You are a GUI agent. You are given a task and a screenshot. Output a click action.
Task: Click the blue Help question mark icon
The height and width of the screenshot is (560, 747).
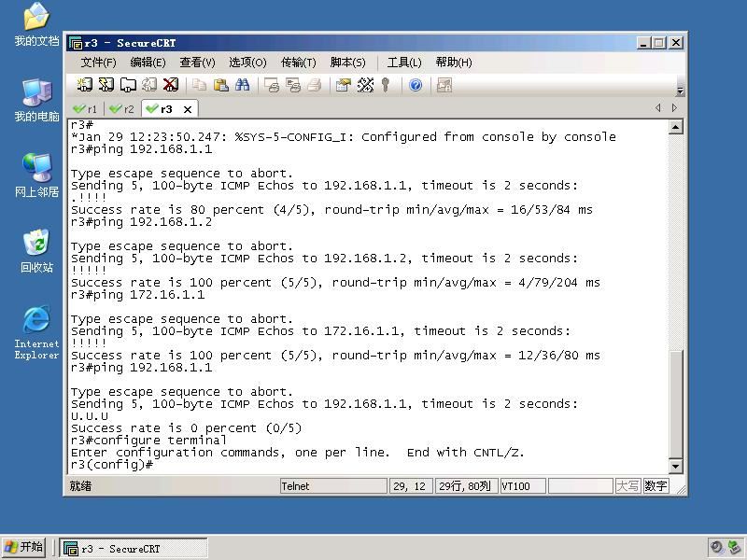pyautogui.click(x=416, y=85)
